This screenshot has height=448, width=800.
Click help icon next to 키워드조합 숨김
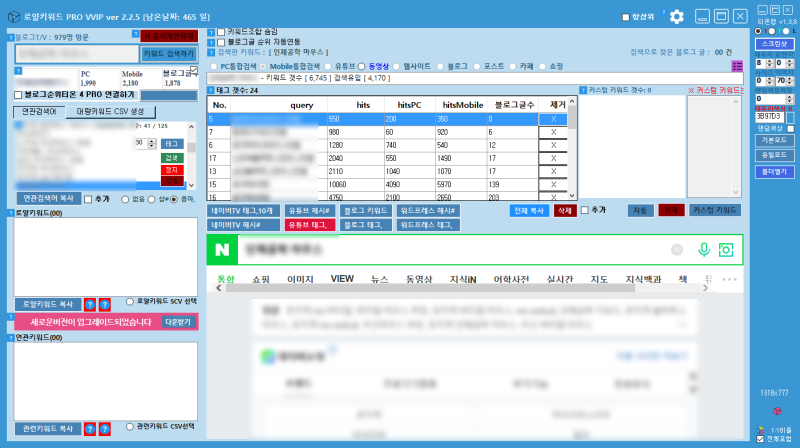coord(211,32)
